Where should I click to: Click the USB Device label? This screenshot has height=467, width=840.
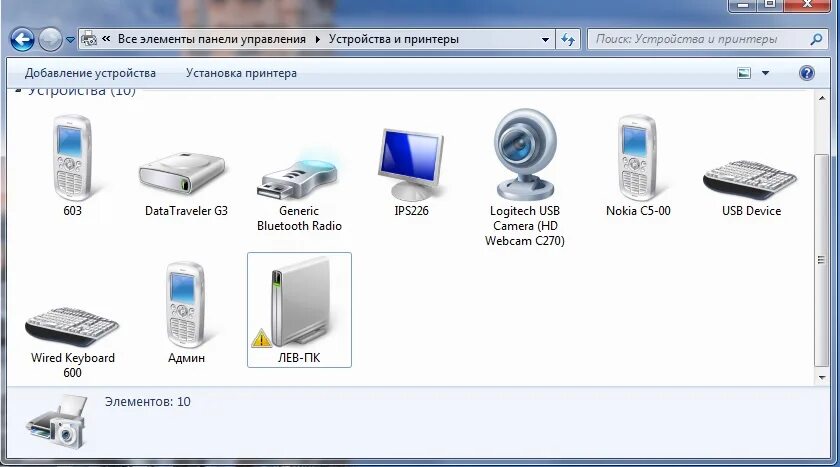click(x=751, y=211)
